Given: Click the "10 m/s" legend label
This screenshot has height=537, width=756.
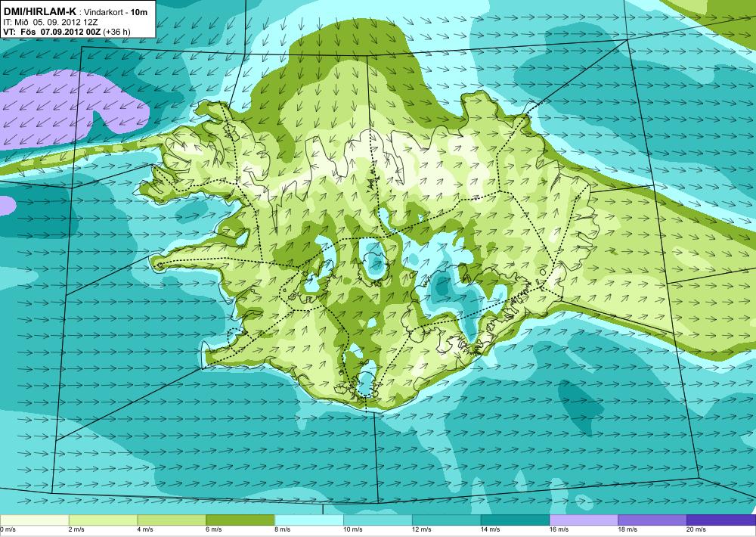Looking at the screenshot, I should [x=353, y=529].
